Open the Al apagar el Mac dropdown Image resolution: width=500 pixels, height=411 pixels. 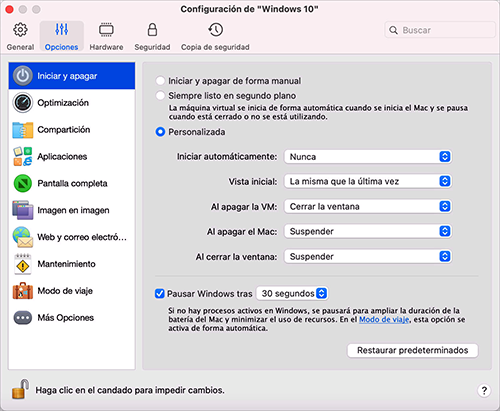[368, 231]
